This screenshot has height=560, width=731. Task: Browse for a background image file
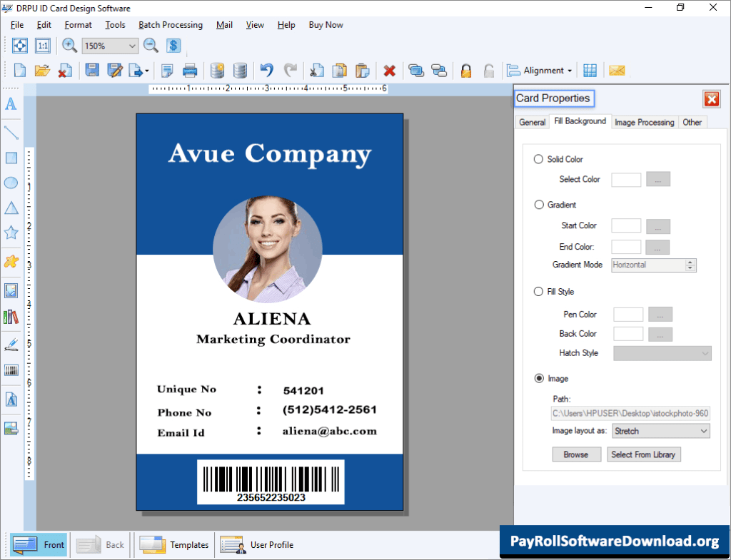coord(576,454)
